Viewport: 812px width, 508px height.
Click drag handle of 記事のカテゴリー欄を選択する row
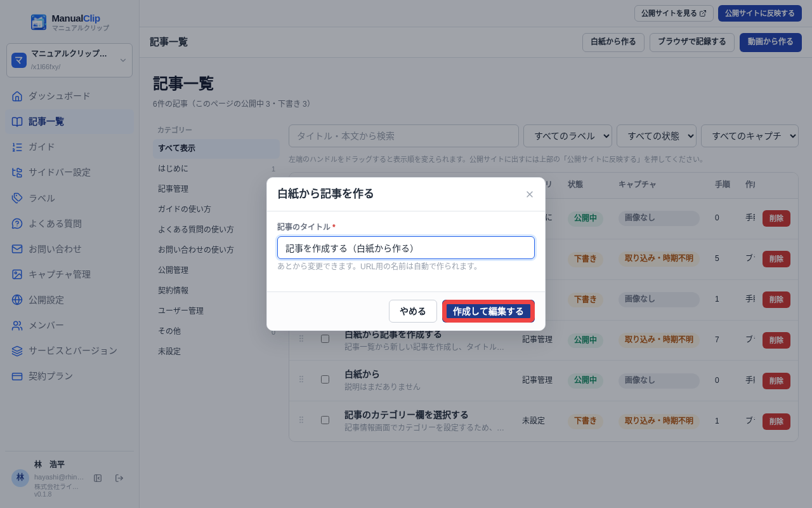point(301,420)
